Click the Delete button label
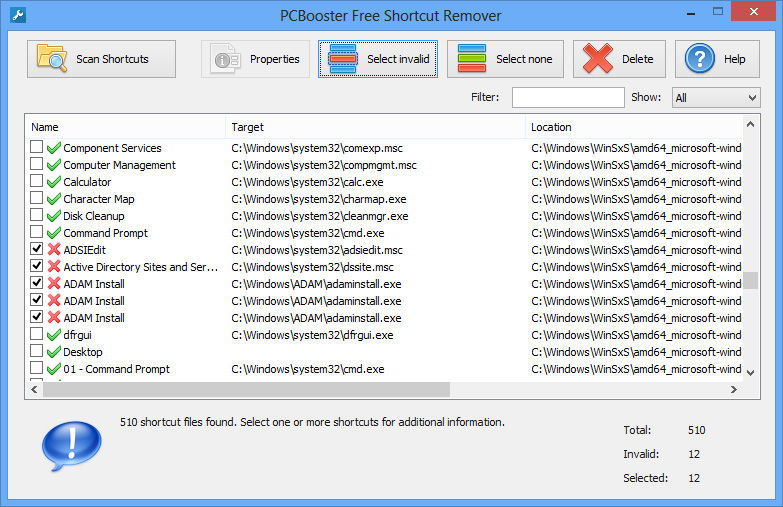Screen dimensions: 783x507 [637, 59]
